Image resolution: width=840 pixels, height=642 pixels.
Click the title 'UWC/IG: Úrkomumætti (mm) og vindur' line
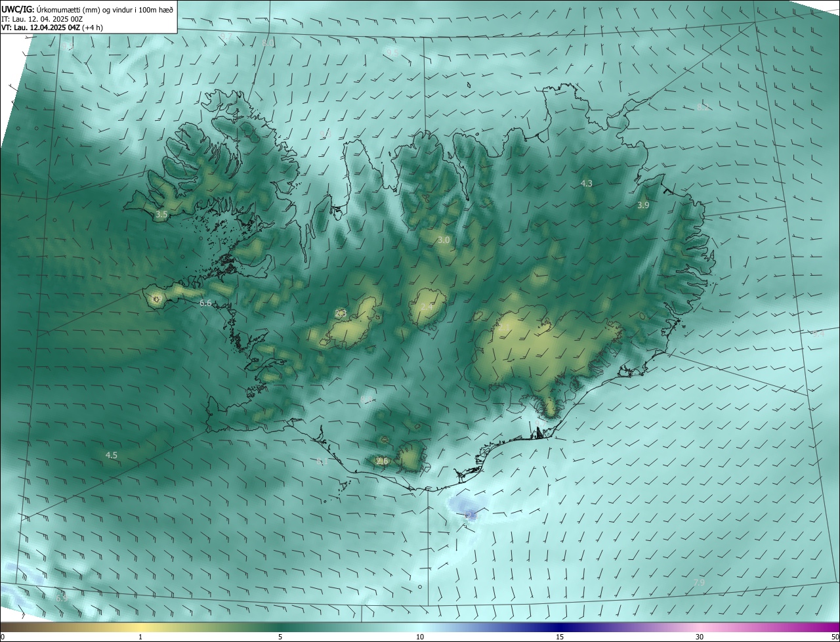pos(87,9)
